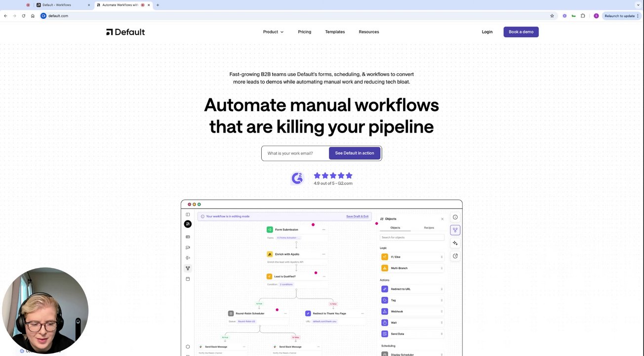Image resolution: width=644 pixels, height=356 pixels.
Task: Click the browser back arrow
Action: [5, 16]
